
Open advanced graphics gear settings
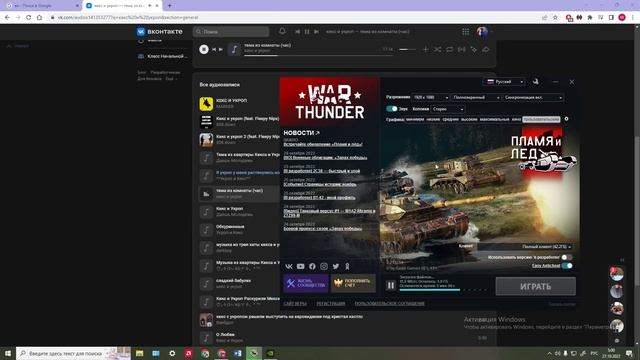566,119
